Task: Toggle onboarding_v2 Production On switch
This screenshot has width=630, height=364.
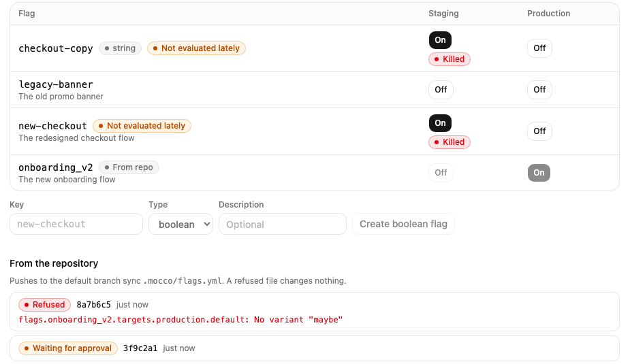Action: (x=539, y=173)
